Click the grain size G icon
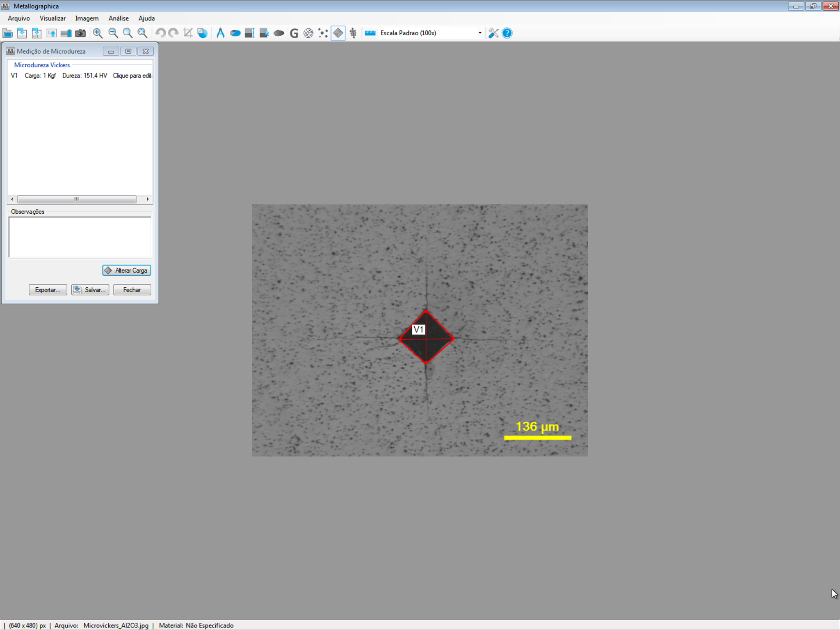 pyautogui.click(x=294, y=33)
